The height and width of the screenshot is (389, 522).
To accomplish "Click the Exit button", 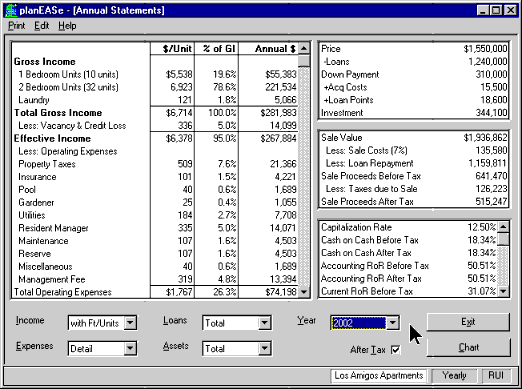I will coord(468,322).
